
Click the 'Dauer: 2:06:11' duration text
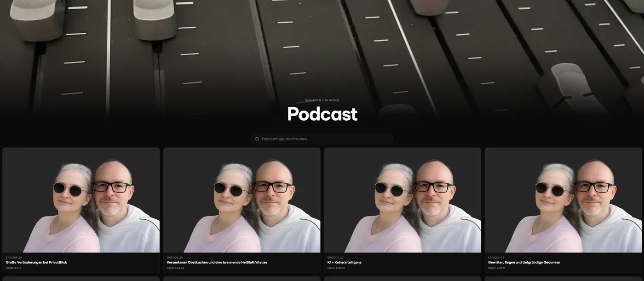pos(496,268)
